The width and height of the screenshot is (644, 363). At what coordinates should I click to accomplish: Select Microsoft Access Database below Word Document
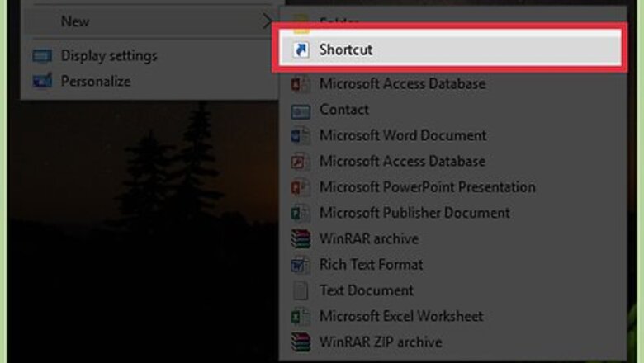tap(453, 161)
